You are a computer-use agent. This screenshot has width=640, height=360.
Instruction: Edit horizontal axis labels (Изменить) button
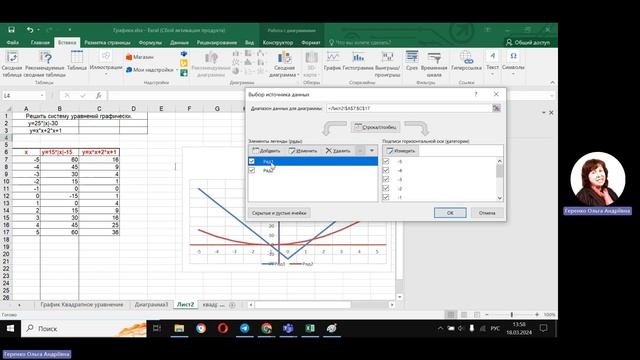click(400, 151)
